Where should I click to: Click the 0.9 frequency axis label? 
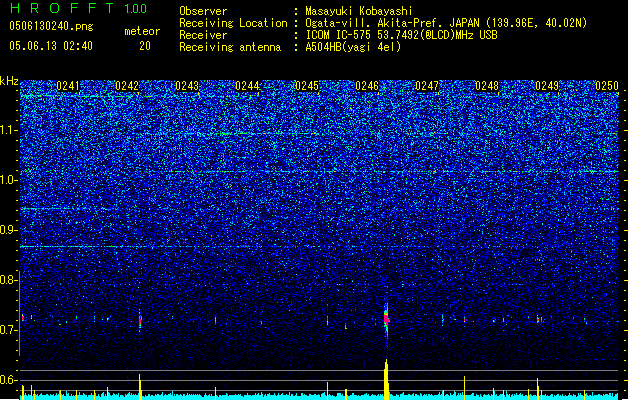9,230
